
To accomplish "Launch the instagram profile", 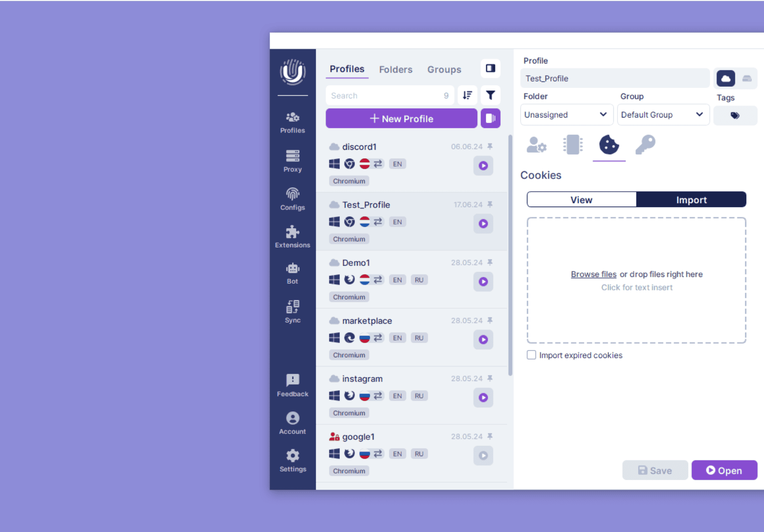I will coord(483,398).
